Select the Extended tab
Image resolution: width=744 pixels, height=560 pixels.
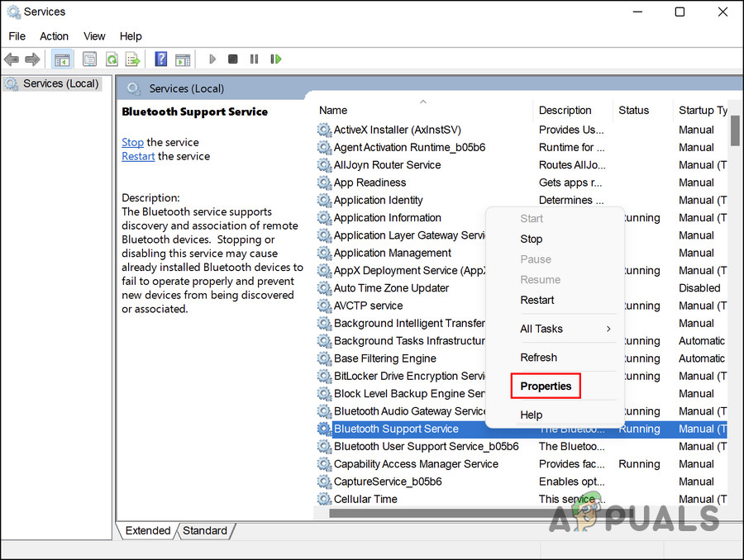click(x=146, y=530)
